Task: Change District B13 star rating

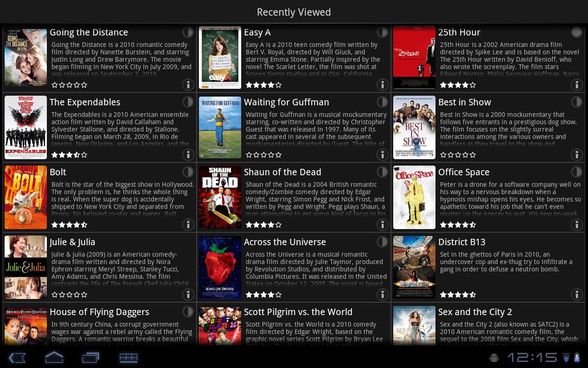Action: (458, 294)
